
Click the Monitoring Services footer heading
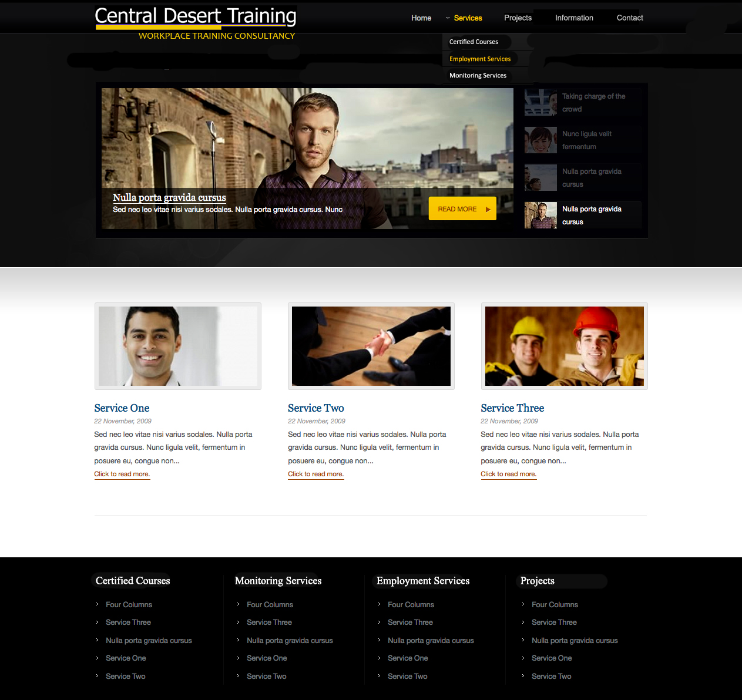click(x=278, y=581)
